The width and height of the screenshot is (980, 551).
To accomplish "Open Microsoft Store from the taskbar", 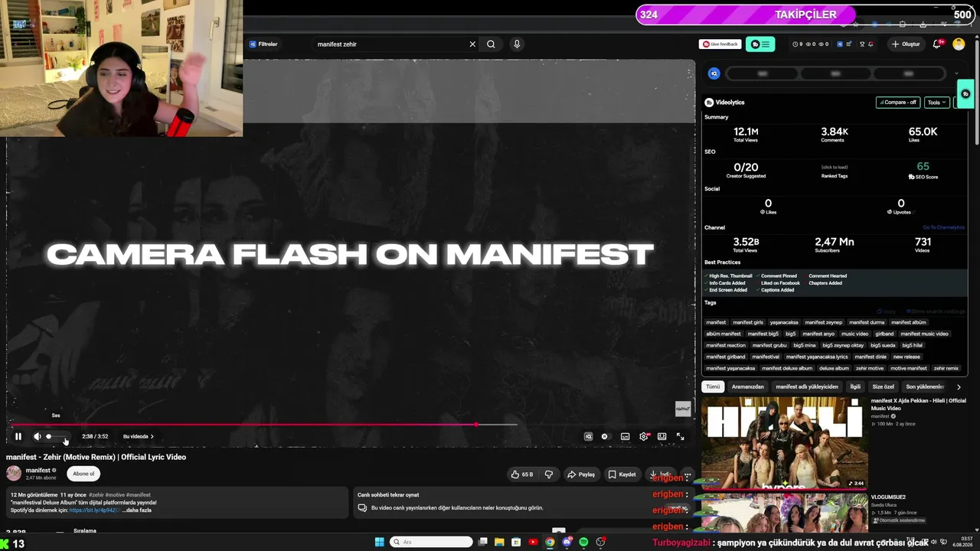I will [x=516, y=542].
